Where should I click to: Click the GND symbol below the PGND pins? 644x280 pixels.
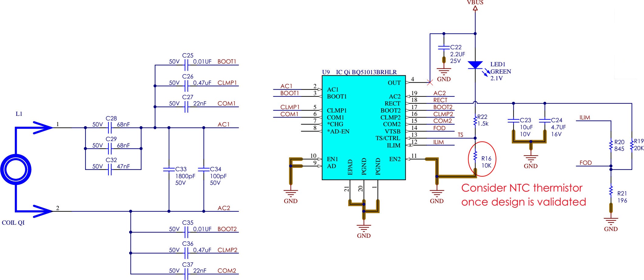click(x=364, y=229)
